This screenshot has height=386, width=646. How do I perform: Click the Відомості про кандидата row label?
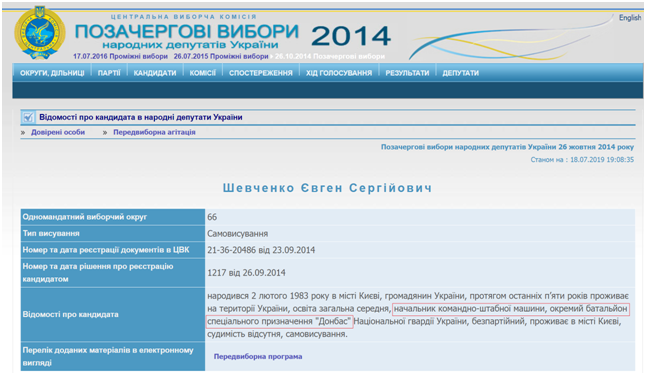(70, 314)
